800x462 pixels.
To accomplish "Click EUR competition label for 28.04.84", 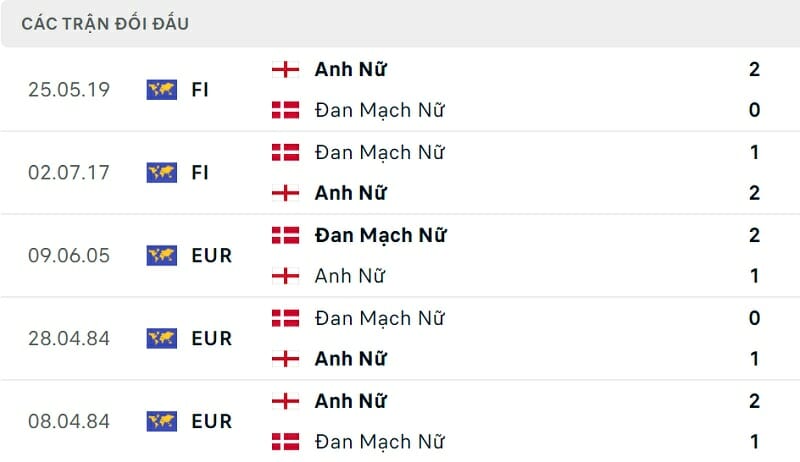I will click(211, 338).
